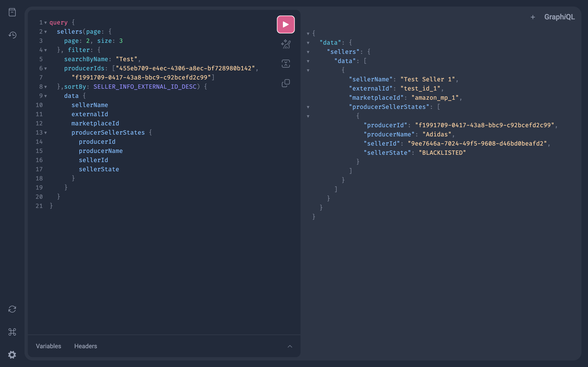
Task: Prettify the query with the broom icon
Action: click(286, 44)
